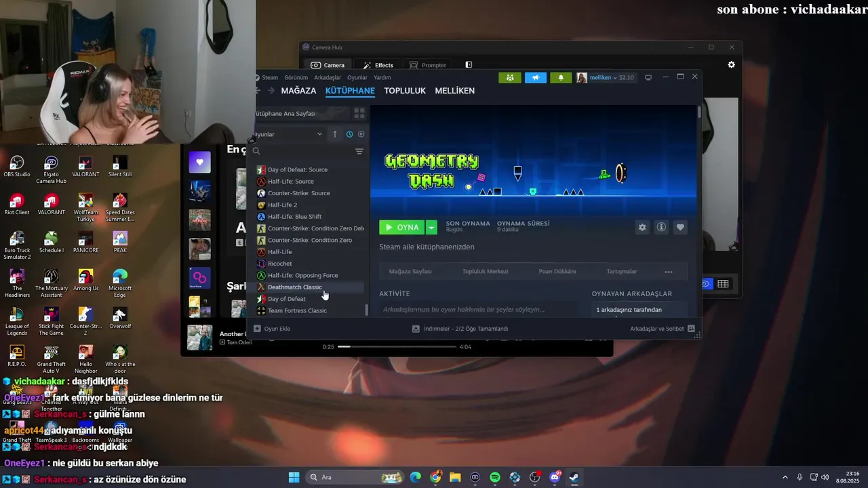Open Euro Truck Simulator 2 desktop icon
Image resolution: width=868 pixels, height=488 pixels.
[17, 246]
